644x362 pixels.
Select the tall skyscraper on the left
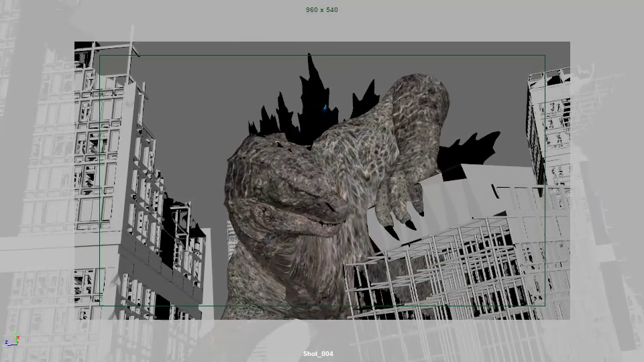tap(107, 168)
